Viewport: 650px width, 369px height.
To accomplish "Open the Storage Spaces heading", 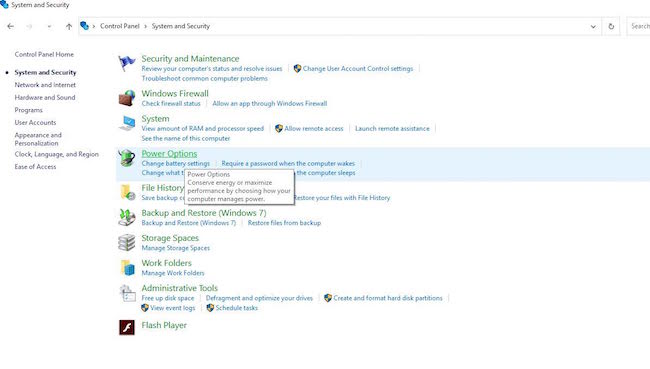I will click(170, 238).
